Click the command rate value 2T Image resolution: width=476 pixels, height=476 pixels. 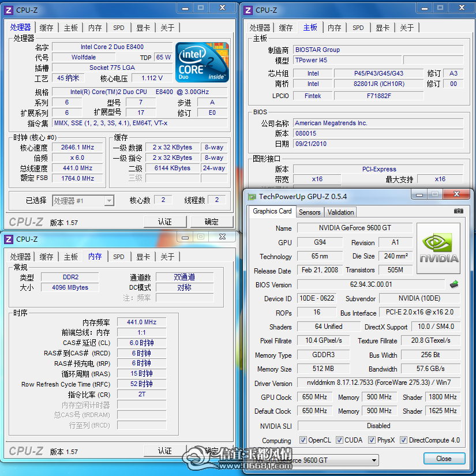click(141, 394)
